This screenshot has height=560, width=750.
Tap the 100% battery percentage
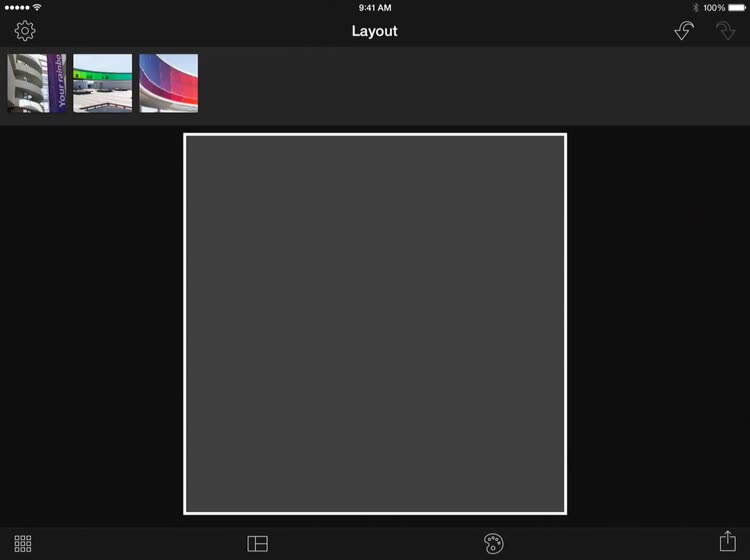[714, 8]
